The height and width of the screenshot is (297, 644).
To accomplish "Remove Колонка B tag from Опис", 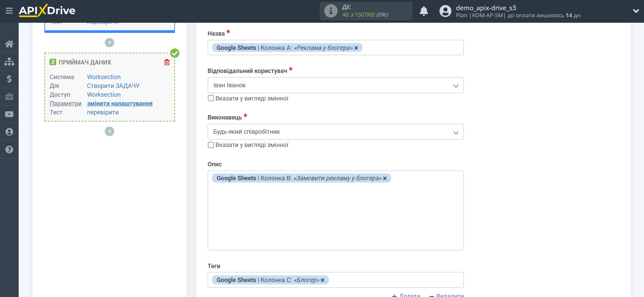I will click(385, 179).
